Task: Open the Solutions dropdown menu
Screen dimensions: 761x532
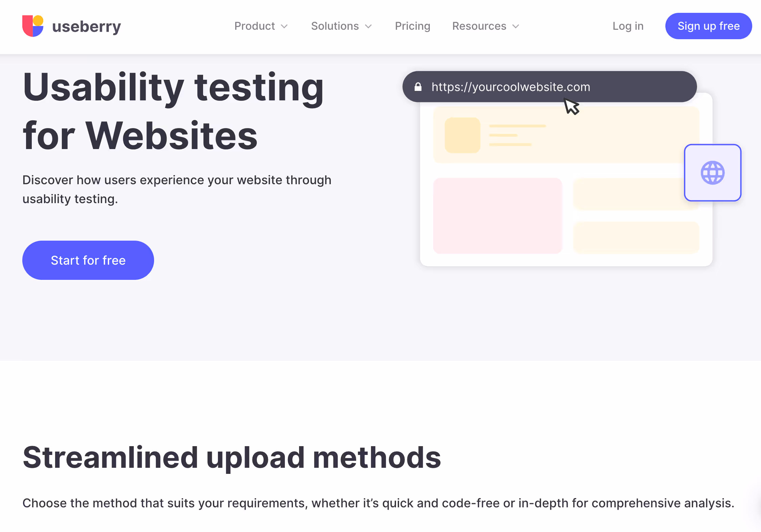Action: [341, 26]
